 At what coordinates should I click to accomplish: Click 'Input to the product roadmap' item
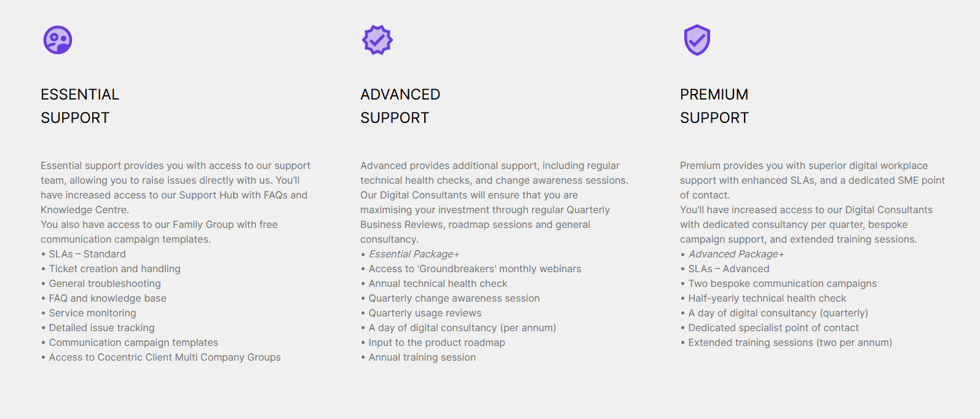click(x=433, y=342)
